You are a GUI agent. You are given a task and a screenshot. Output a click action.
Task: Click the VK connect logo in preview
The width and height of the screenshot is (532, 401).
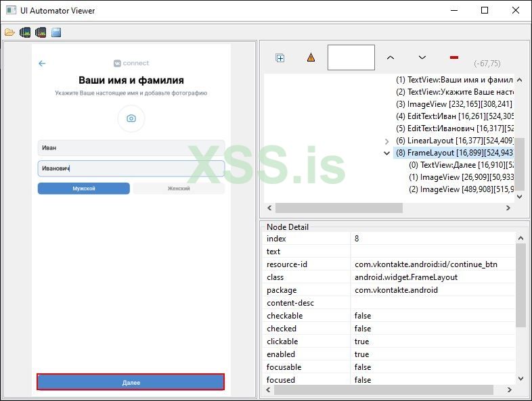tap(131, 63)
